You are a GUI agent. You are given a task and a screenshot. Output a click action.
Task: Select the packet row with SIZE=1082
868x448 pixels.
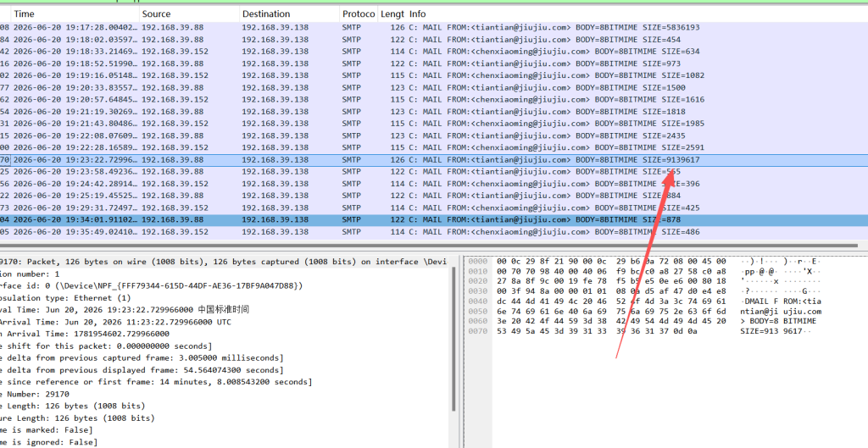pos(434,75)
